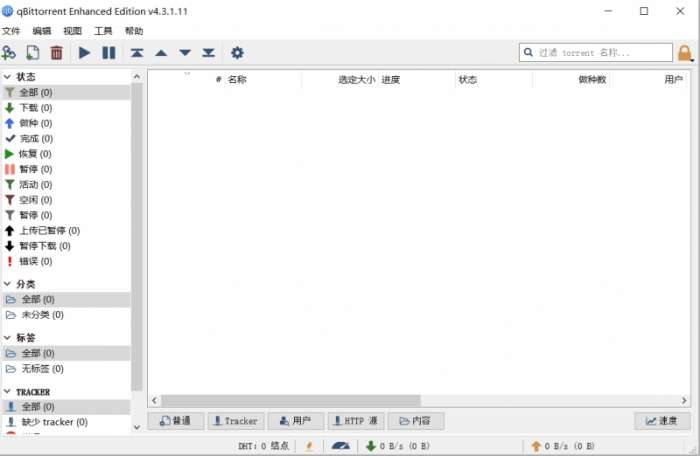Screen dimensions: 700x456
Task: Select 暂停 (0) with red pause icon
Action: pyautogui.click(x=66, y=169)
